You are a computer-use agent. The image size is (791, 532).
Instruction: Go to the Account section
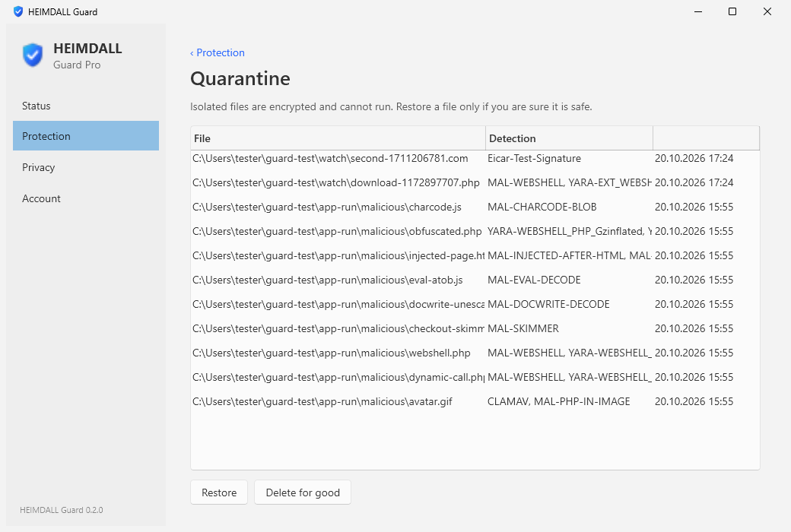pyautogui.click(x=86, y=198)
